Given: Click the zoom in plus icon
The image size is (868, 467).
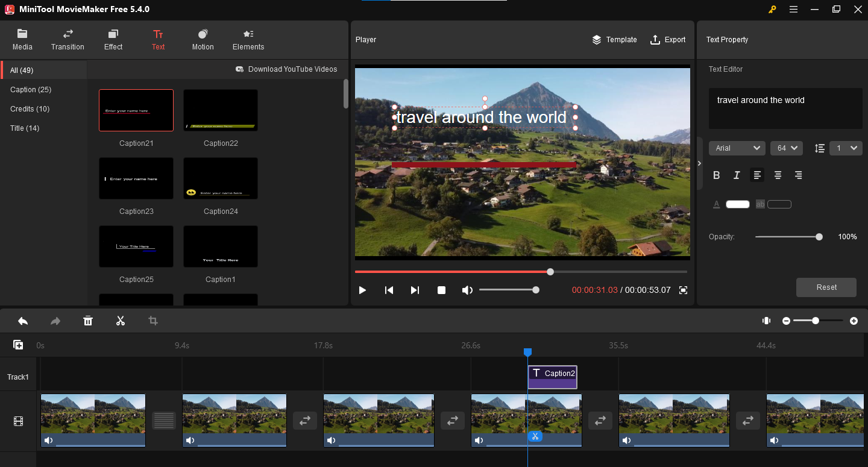Looking at the screenshot, I should click(854, 321).
